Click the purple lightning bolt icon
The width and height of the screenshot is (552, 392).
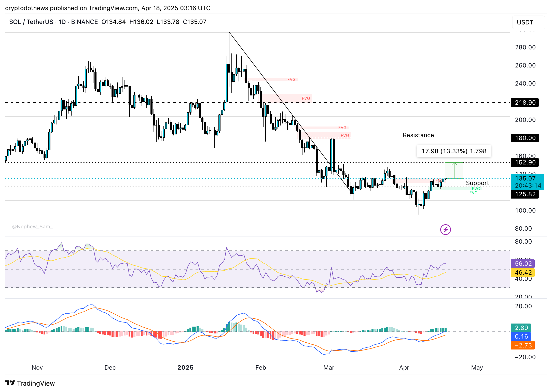tap(445, 230)
